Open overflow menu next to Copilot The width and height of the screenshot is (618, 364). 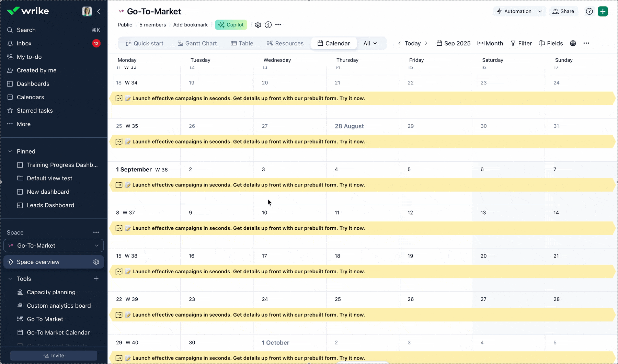(278, 24)
